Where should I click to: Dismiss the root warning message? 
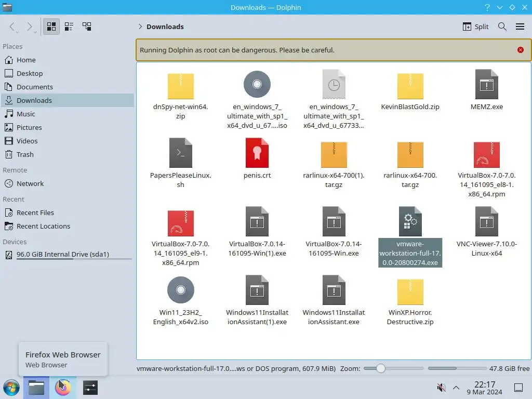click(521, 50)
